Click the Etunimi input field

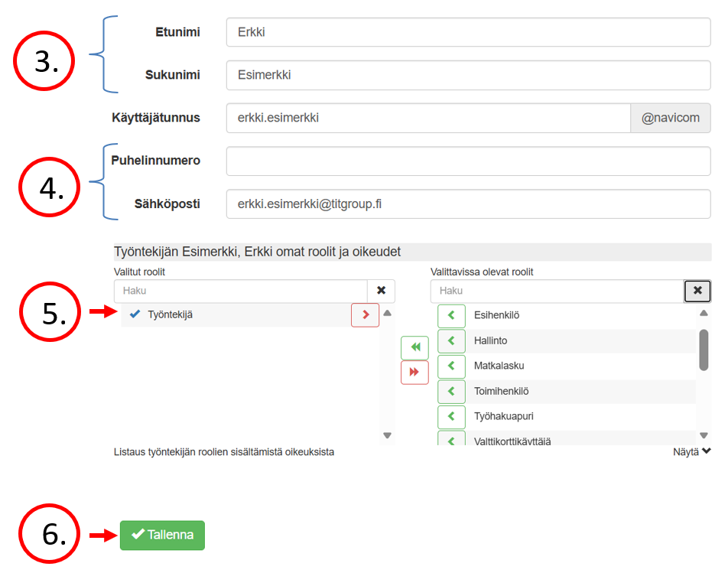pos(468,32)
